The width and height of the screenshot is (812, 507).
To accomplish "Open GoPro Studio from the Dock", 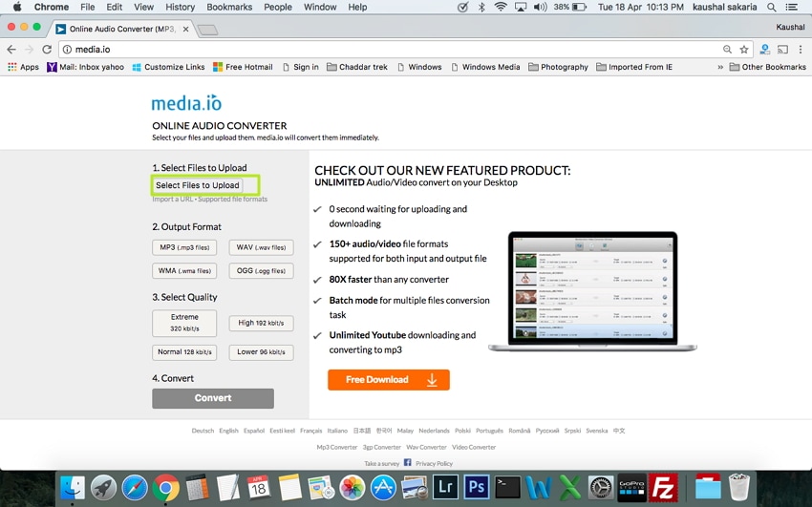I will pyautogui.click(x=632, y=488).
